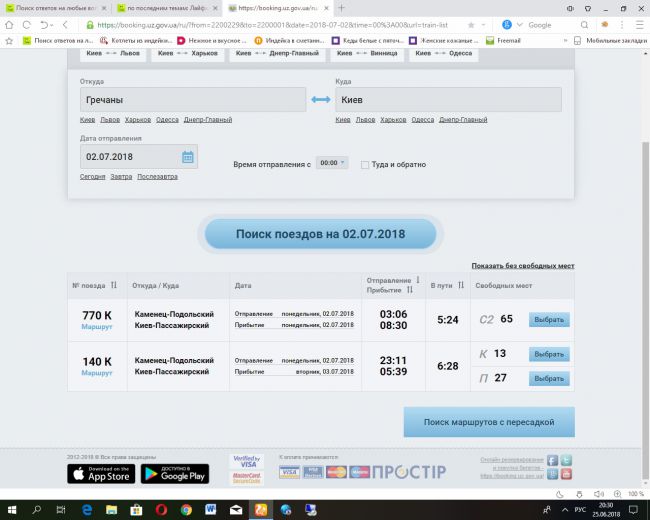
Task: Expand the departure time 00:00 dropdown
Action: point(331,163)
